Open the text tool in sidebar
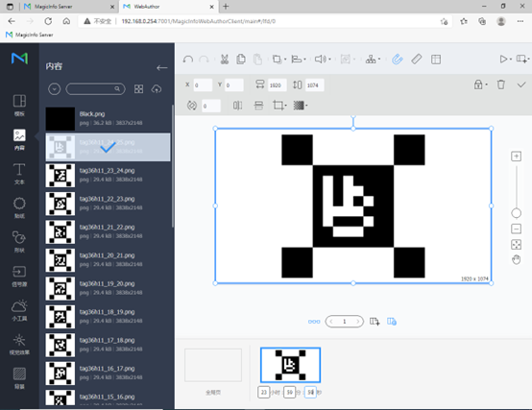Image resolution: width=532 pixels, height=410 pixels. (x=19, y=173)
